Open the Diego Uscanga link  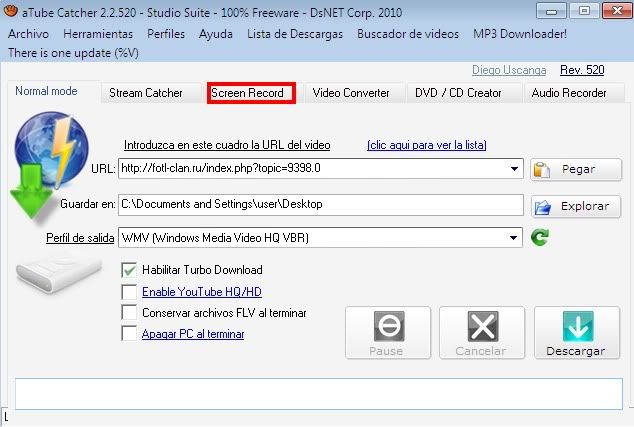click(509, 70)
